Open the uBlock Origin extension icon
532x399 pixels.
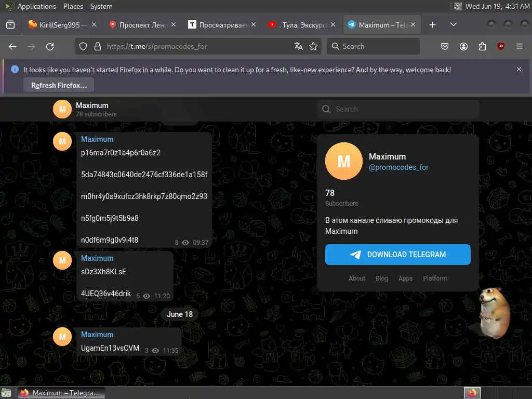(x=500, y=46)
